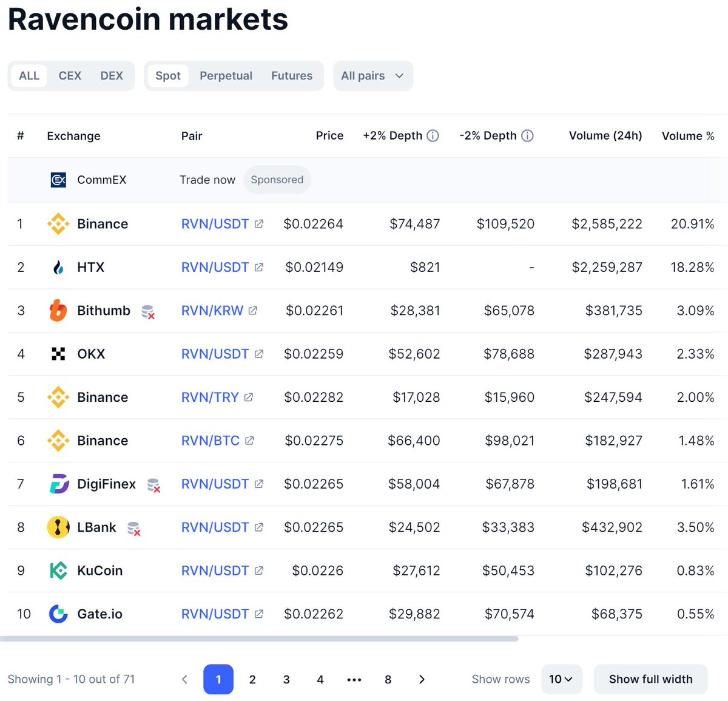Open the All pairs dropdown

coord(373,76)
